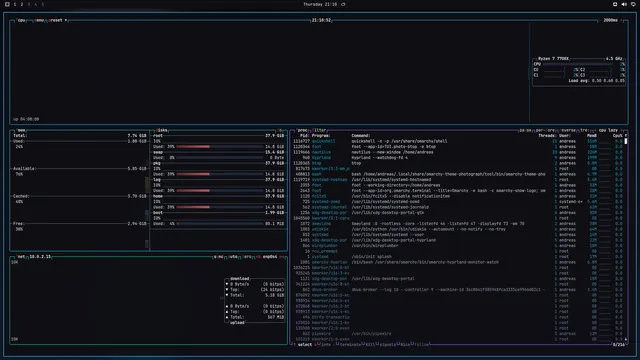Change the cpu lazy sorting selector
This screenshot has width=640, height=360.
(608, 130)
